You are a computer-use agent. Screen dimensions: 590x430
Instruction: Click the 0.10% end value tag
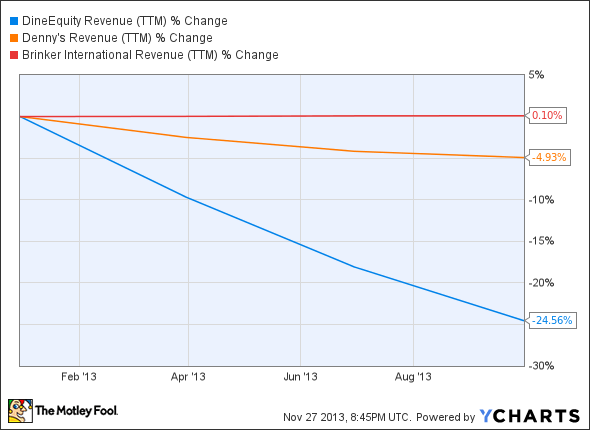[547, 115]
